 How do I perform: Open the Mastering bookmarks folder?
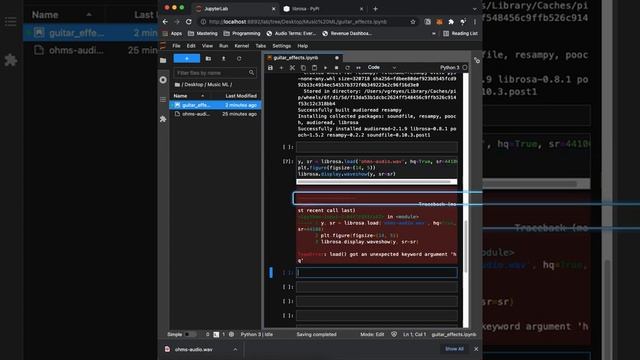point(202,33)
